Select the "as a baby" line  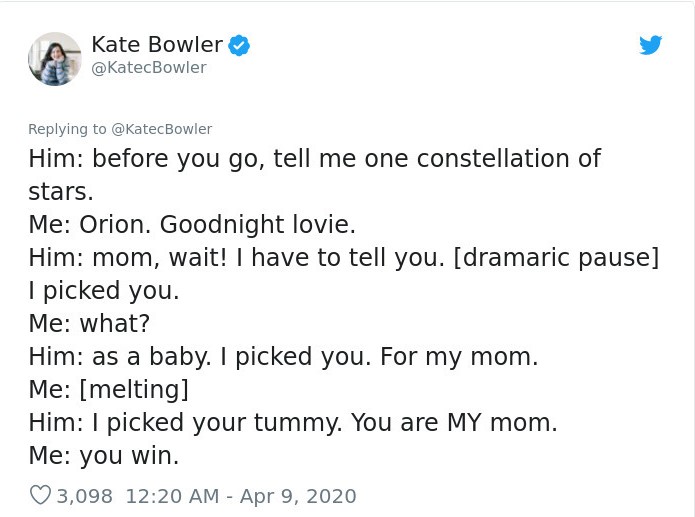(283, 356)
